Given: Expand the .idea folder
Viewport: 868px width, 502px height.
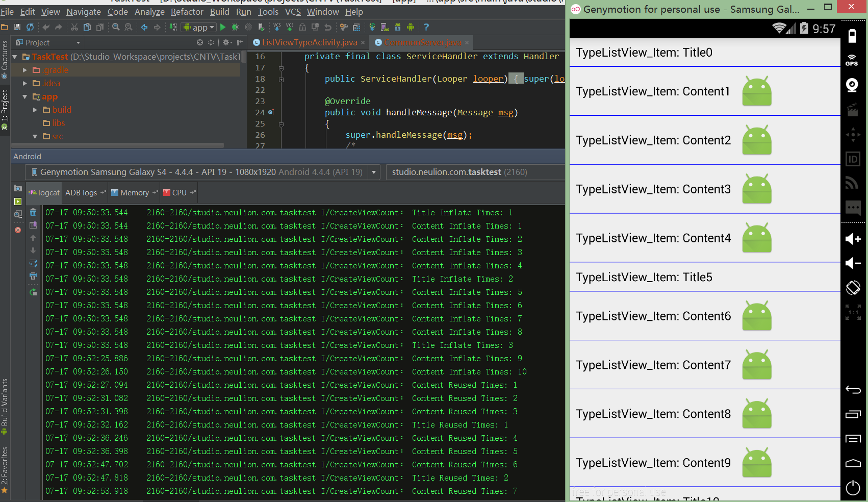Looking at the screenshot, I should pos(25,83).
